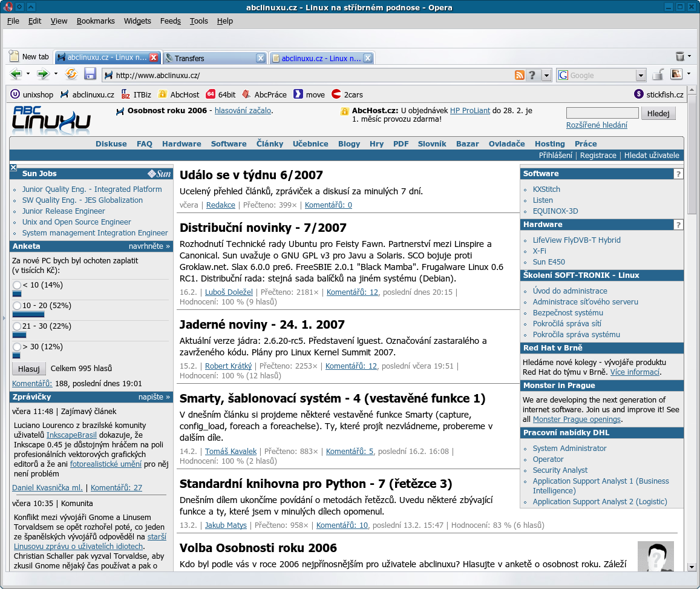Select the '> 30 (12%)' poll option
The width and height of the screenshot is (700, 589).
point(17,346)
